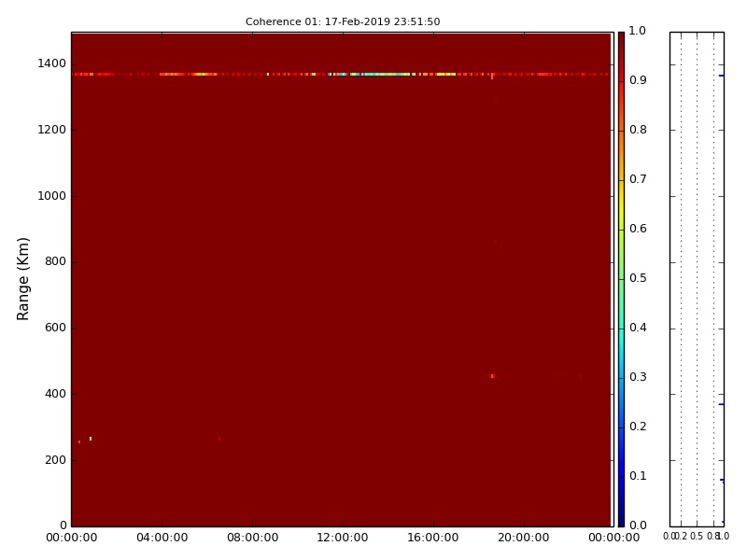Click the colorbar 0.9 tick label
This screenshot has width=747, height=560.
(x=638, y=80)
